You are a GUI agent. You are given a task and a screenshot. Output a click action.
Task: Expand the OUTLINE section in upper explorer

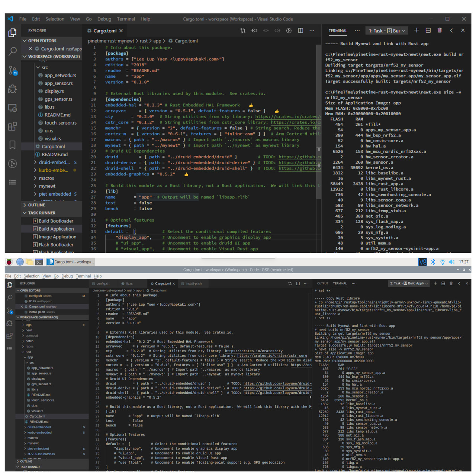[x=36, y=205]
